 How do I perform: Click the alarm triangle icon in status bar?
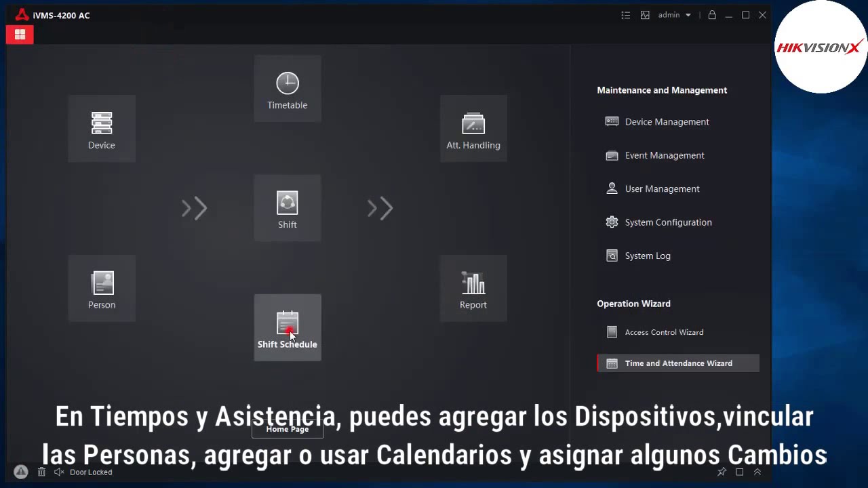(x=20, y=472)
